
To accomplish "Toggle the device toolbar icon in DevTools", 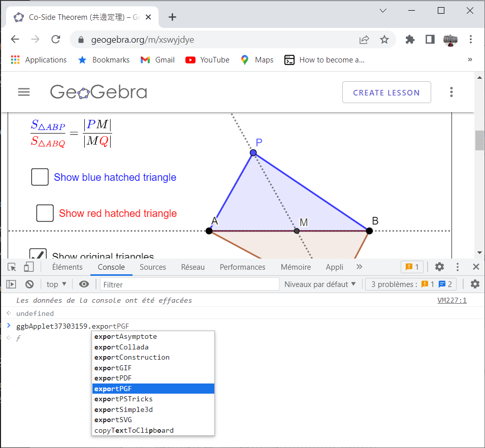I will click(x=29, y=267).
